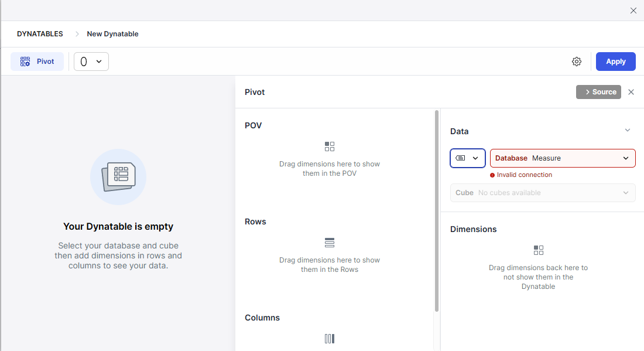This screenshot has width=644, height=351.
Task: Click the POV drop zone icon
Action: pyautogui.click(x=330, y=146)
